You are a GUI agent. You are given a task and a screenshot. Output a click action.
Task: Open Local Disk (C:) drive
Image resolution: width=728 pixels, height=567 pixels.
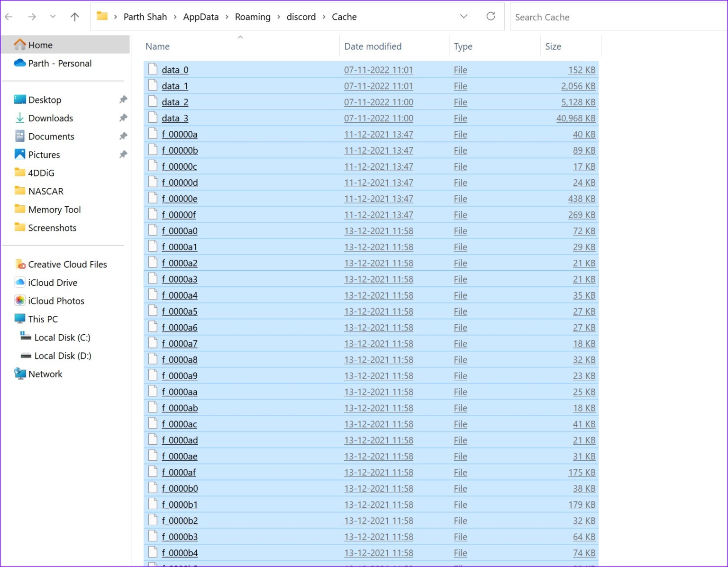pyautogui.click(x=62, y=338)
